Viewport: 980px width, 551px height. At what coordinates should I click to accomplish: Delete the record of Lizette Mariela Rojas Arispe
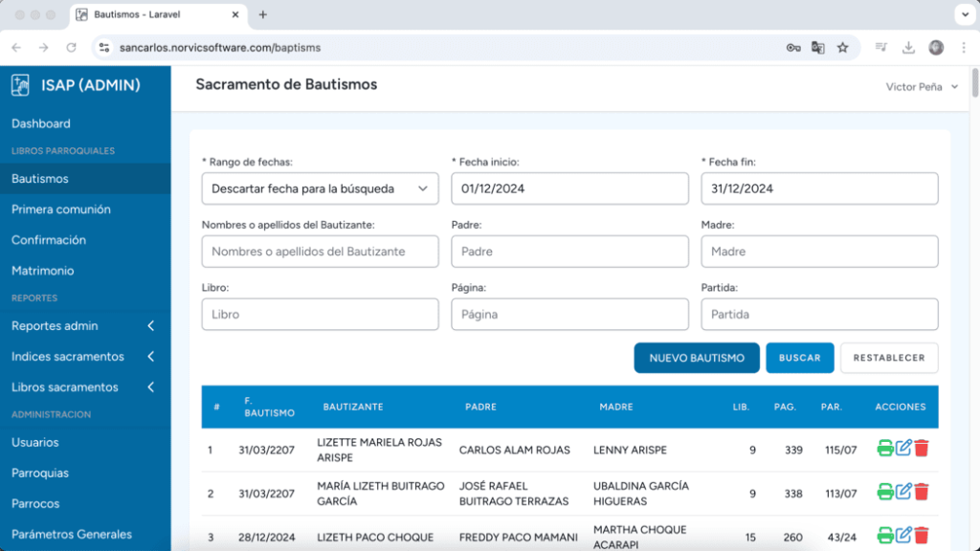point(920,447)
